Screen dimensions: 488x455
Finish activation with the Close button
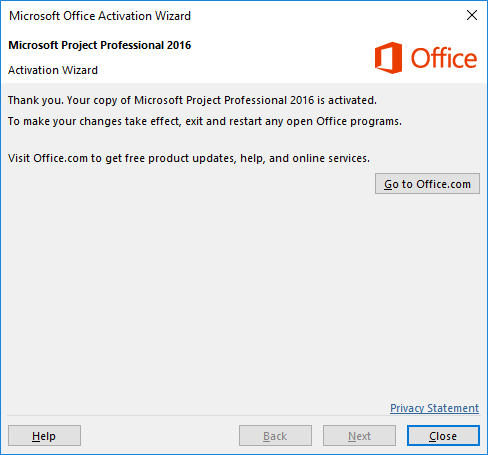click(443, 436)
